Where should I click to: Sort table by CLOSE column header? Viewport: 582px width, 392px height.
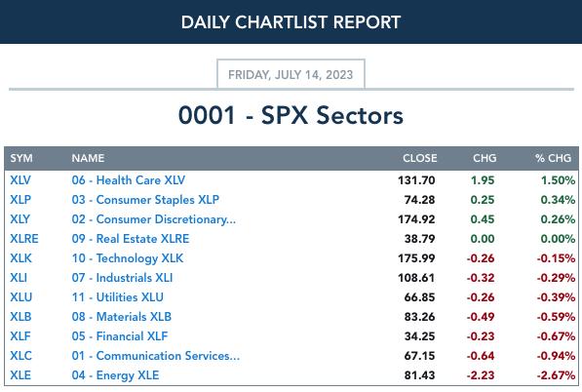tap(420, 158)
